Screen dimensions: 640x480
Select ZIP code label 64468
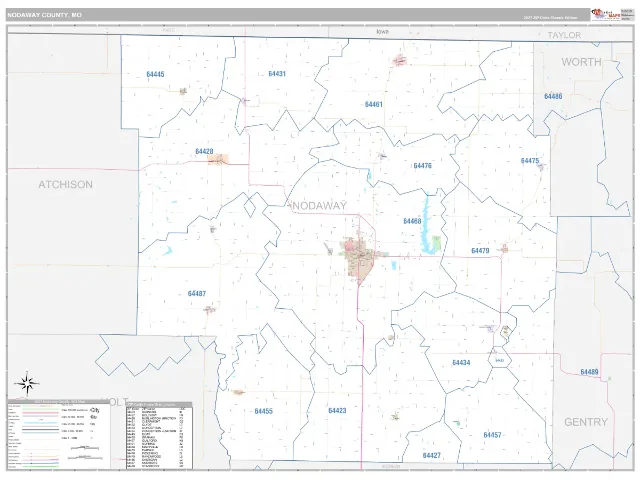[412, 221]
